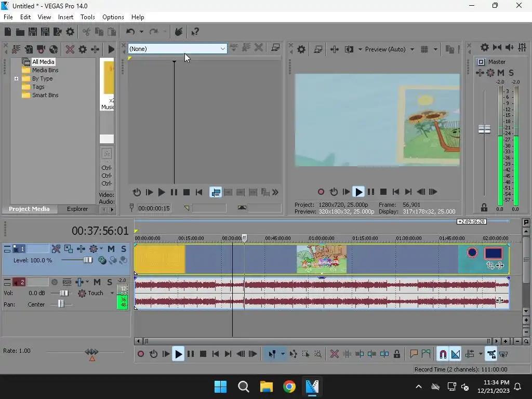Click the Undo arrow in the main toolbar
Screen dimensions: 532x399
pos(130,32)
